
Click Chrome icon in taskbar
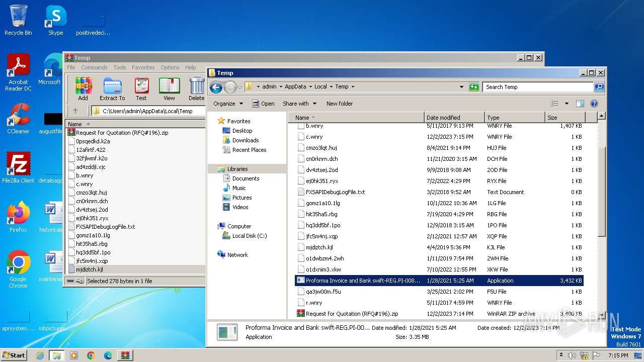click(91, 355)
